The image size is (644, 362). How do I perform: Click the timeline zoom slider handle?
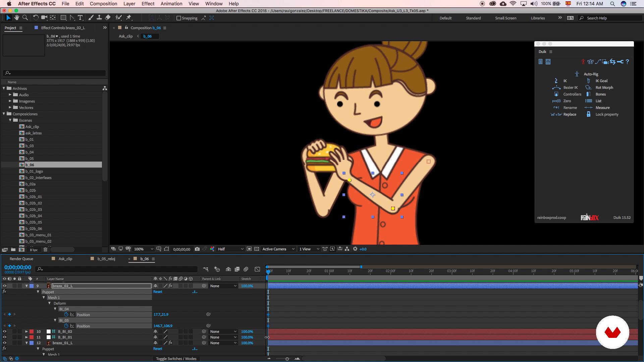tap(287, 359)
